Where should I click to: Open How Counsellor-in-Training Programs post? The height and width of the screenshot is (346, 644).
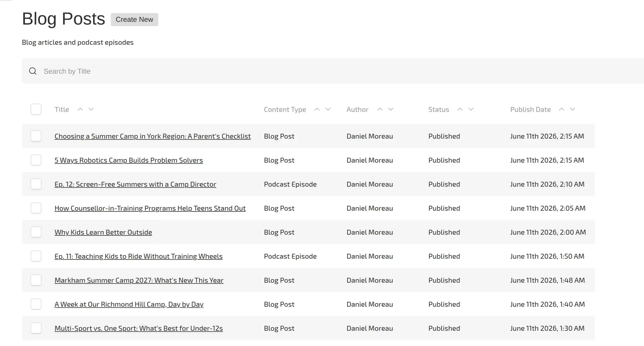point(150,208)
